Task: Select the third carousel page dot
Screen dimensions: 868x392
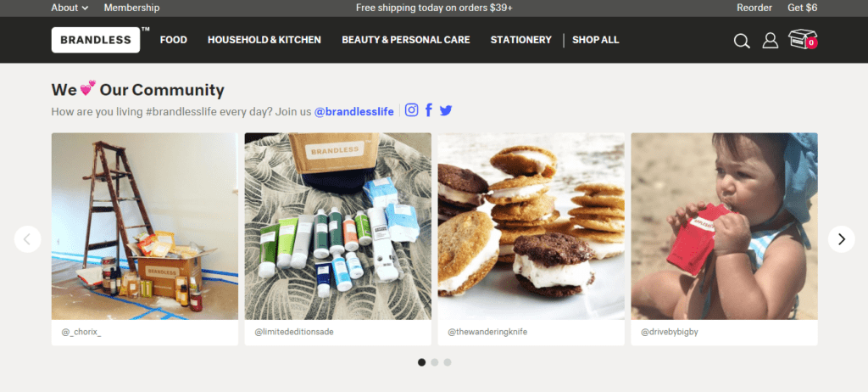Action: 448,362
